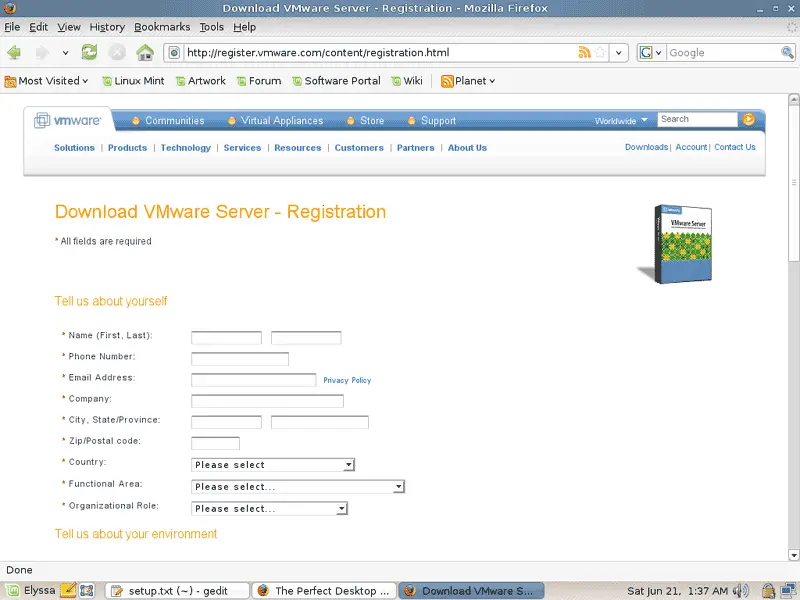Click the Last name input field
This screenshot has height=600, width=800.
pyautogui.click(x=306, y=337)
